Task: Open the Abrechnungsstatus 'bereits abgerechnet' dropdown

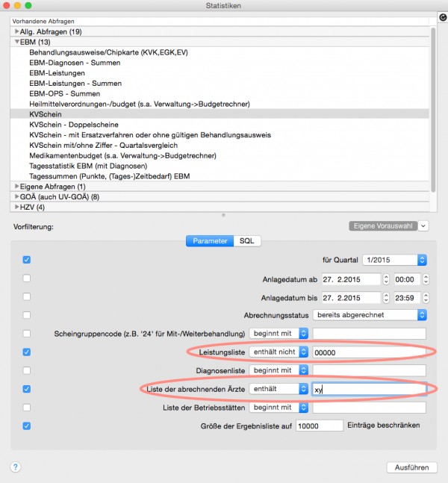Action: pos(370,315)
